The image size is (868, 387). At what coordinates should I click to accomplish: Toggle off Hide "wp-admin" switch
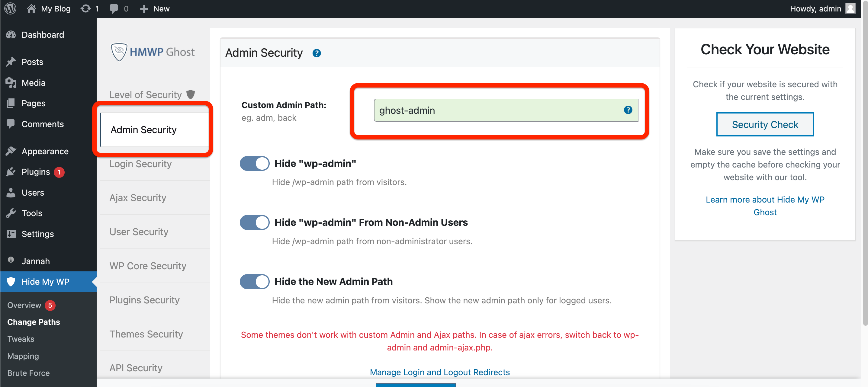[x=254, y=164]
